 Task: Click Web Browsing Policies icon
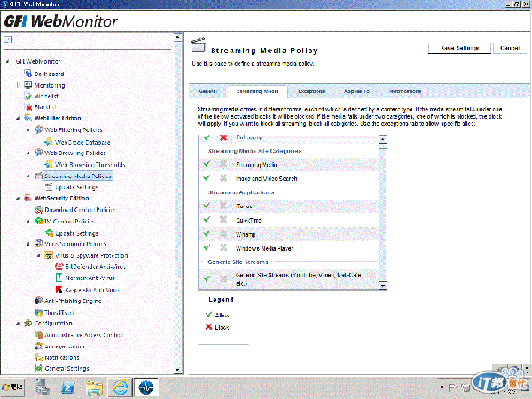coord(38,153)
